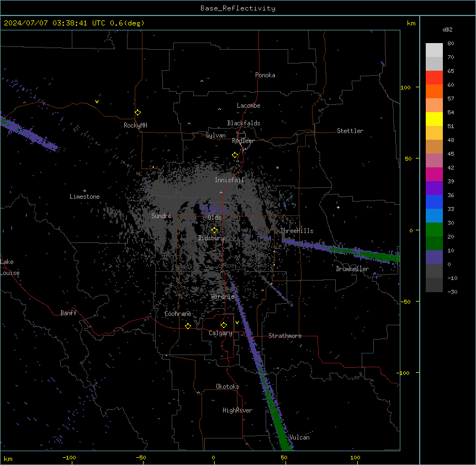Select the Okotoks label

[x=228, y=387]
